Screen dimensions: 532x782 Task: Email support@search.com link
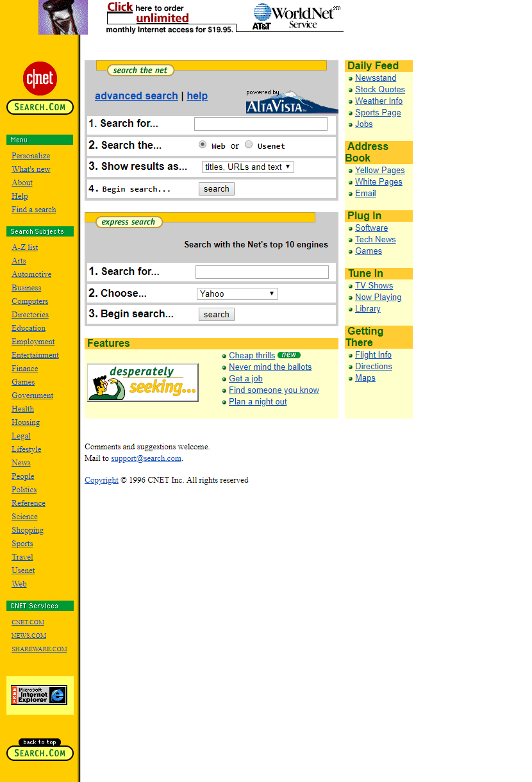(x=146, y=458)
